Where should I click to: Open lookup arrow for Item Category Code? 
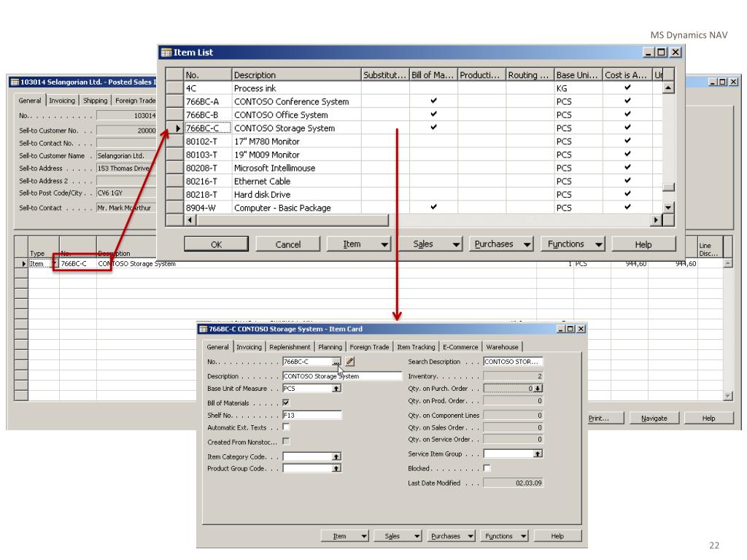click(336, 456)
